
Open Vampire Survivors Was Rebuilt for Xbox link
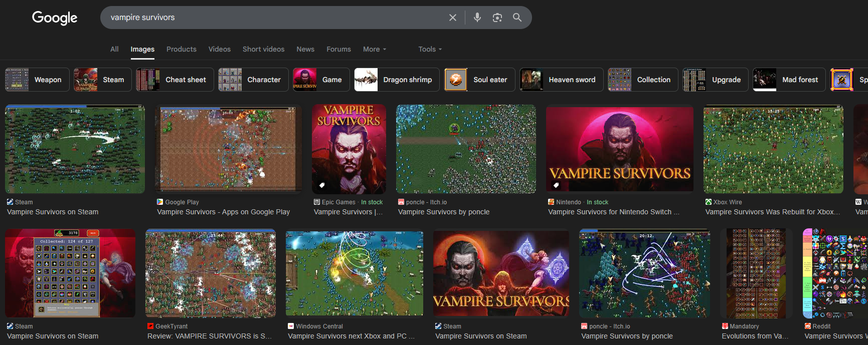[773, 212]
